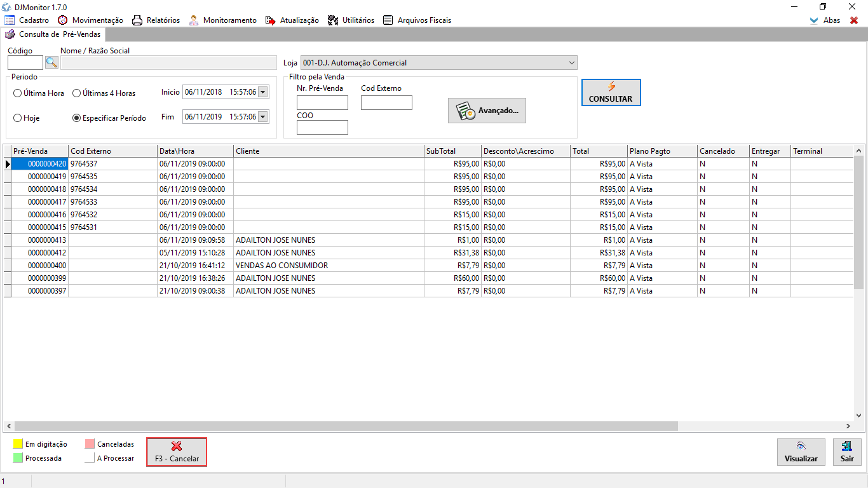Click the Atualização arrow icon

point(271,20)
